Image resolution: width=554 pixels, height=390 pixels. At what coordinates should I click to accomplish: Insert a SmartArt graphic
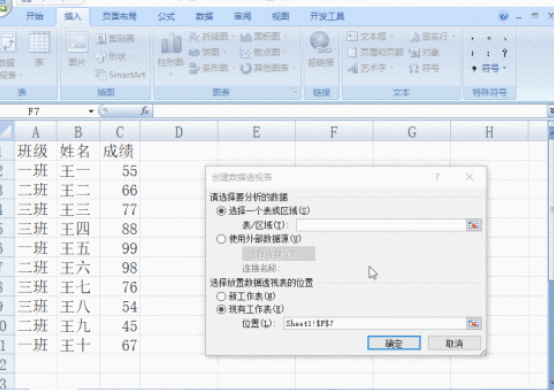[120, 75]
